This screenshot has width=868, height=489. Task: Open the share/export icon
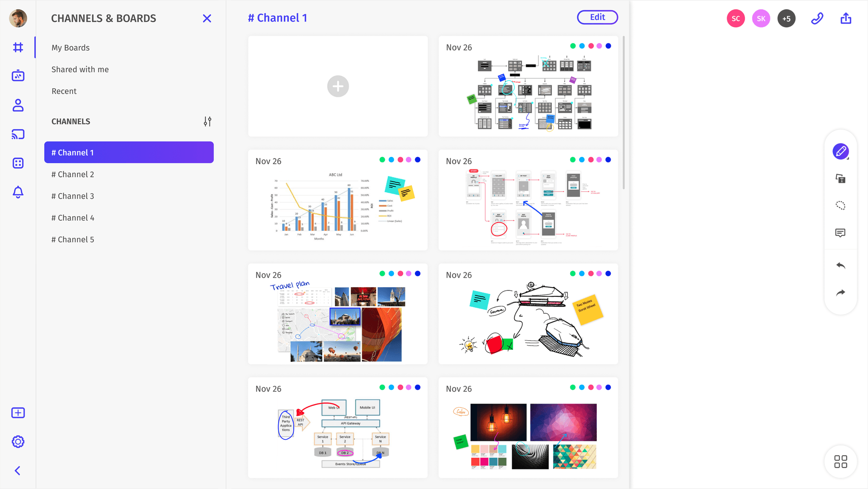(x=846, y=19)
